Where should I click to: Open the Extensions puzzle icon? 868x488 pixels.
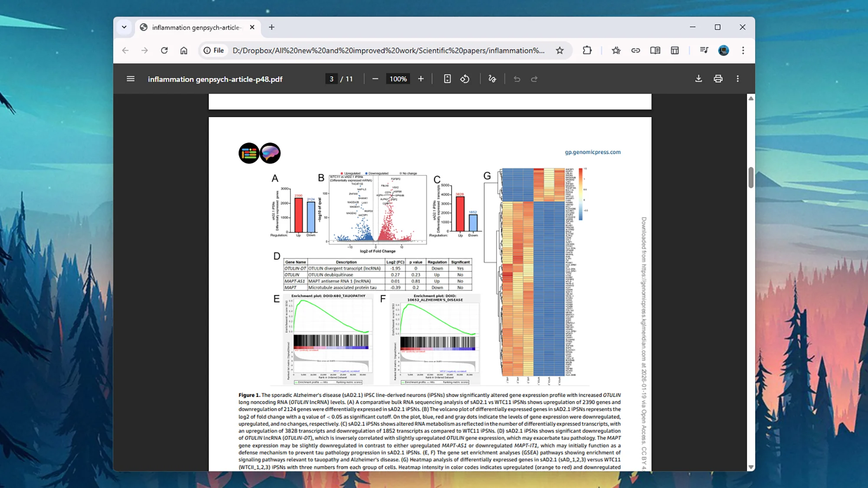tap(587, 50)
